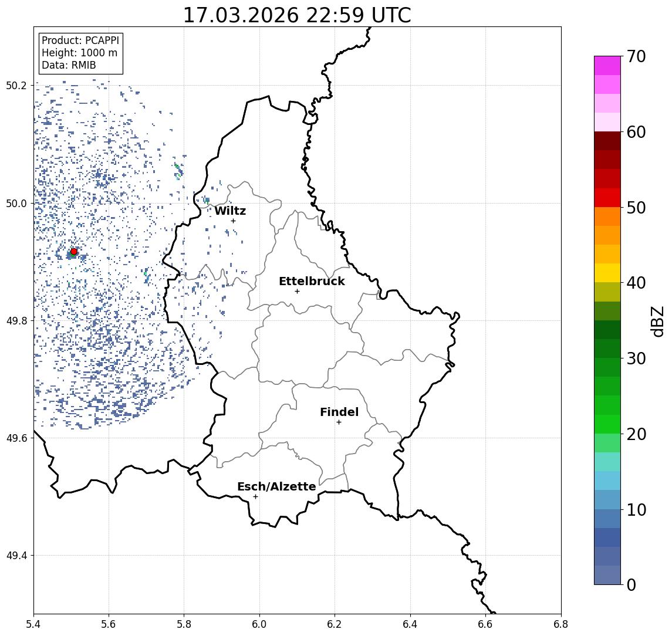This screenshot has width=672, height=636.
Task: Click the Product: PCAPPI legend line
Action: 80,40
